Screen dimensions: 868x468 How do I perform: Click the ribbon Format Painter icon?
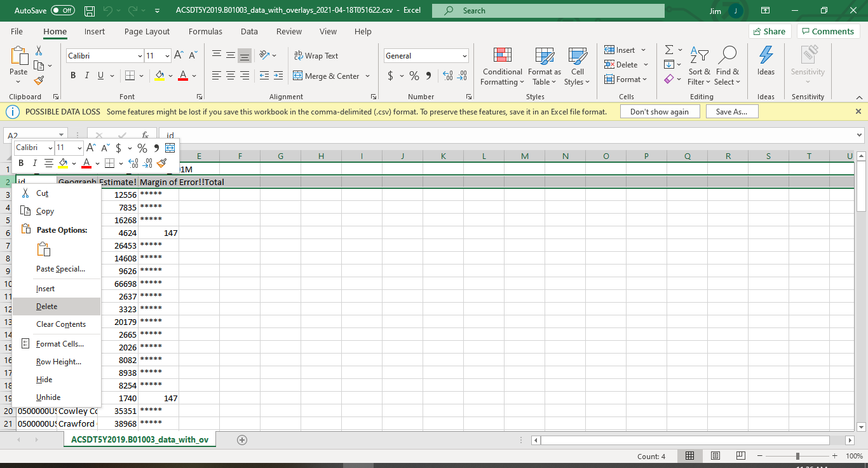coord(39,80)
